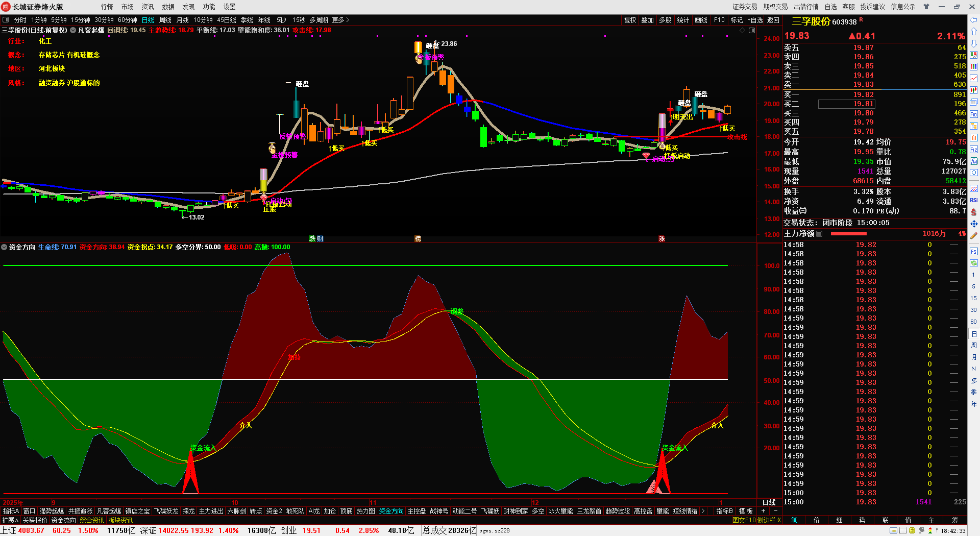This screenshot has width=980, height=536.
Task: Click the F12 sidebar icon
Action: coord(974,150)
